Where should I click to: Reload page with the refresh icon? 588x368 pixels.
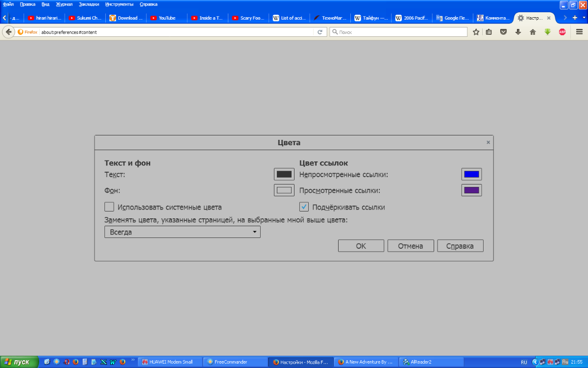(320, 32)
